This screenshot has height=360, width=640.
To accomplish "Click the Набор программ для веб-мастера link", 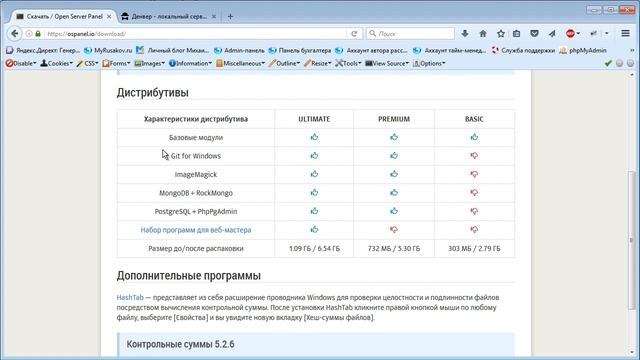I will [196, 230].
